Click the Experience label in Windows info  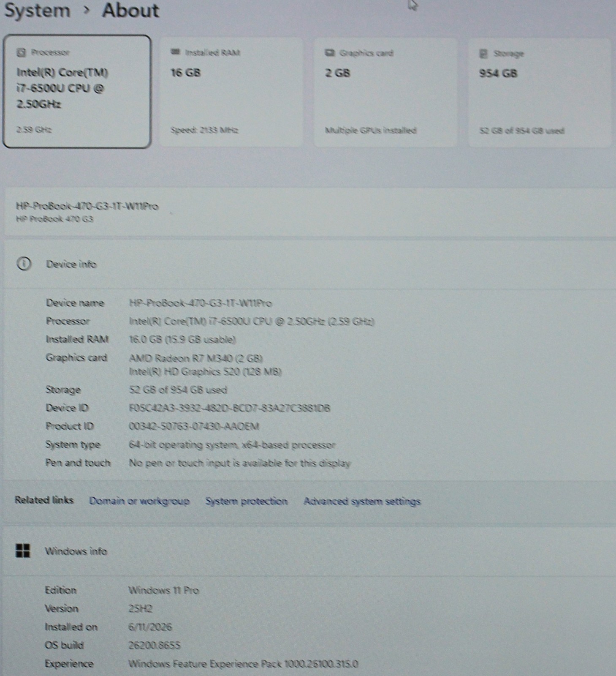click(x=69, y=664)
